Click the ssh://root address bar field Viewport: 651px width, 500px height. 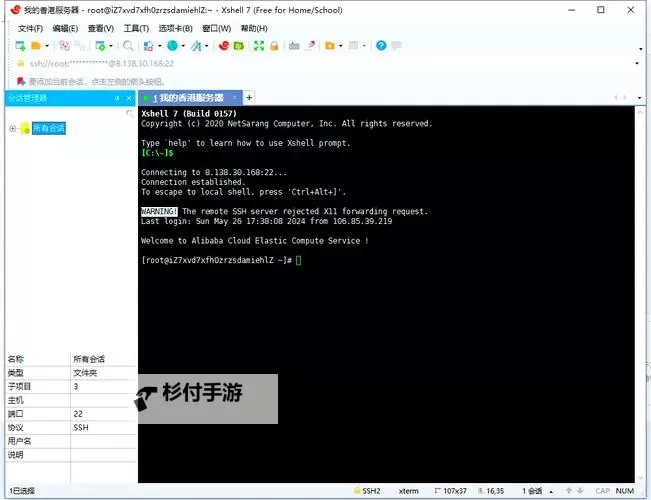(324, 64)
